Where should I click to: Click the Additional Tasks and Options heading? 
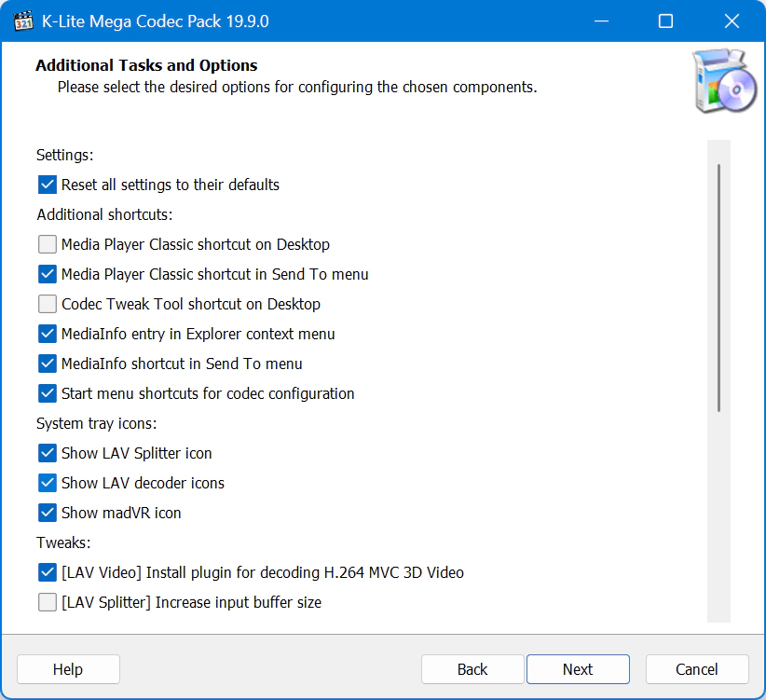[x=146, y=65]
